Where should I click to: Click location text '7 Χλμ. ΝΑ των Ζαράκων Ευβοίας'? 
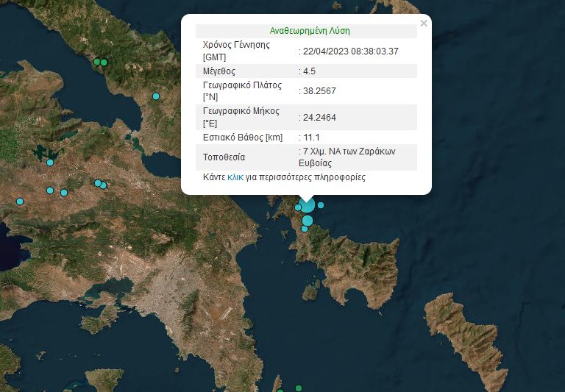click(x=347, y=157)
